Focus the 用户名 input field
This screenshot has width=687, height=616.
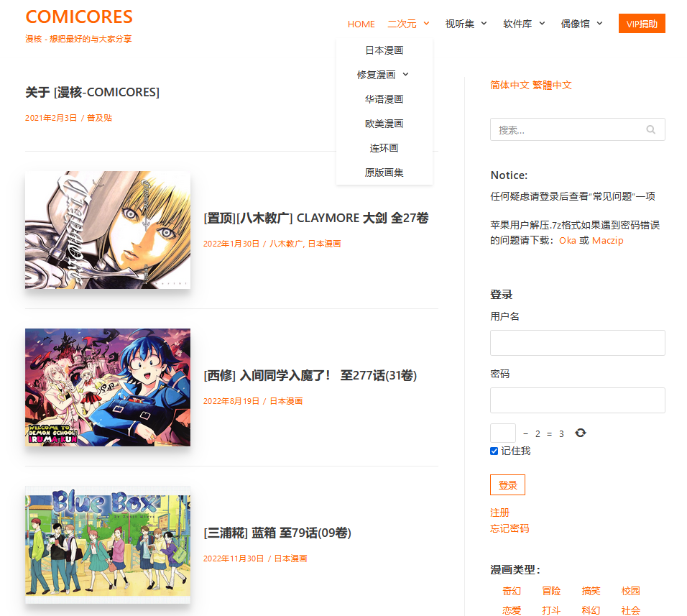578,343
